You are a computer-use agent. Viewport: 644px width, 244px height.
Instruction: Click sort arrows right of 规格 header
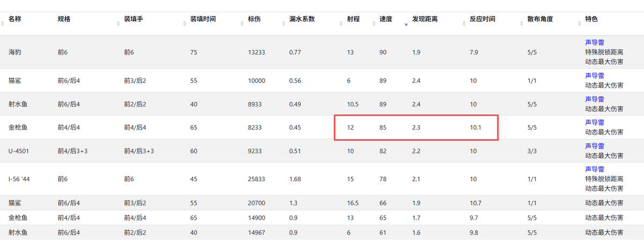coord(118,24)
